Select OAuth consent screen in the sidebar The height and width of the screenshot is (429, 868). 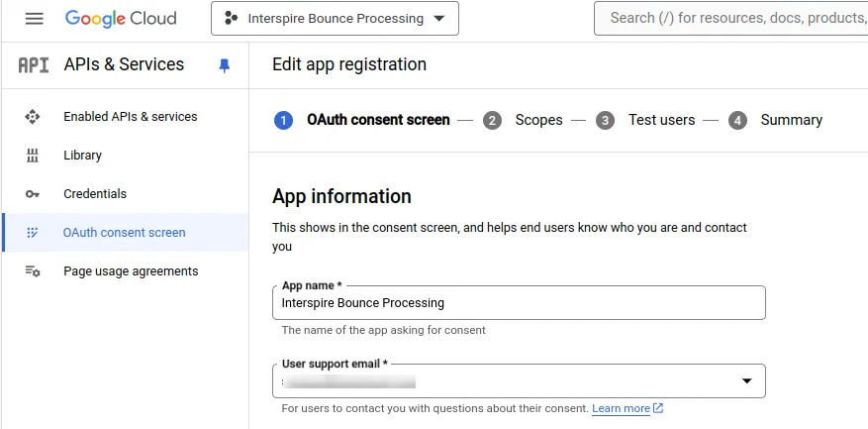(124, 232)
